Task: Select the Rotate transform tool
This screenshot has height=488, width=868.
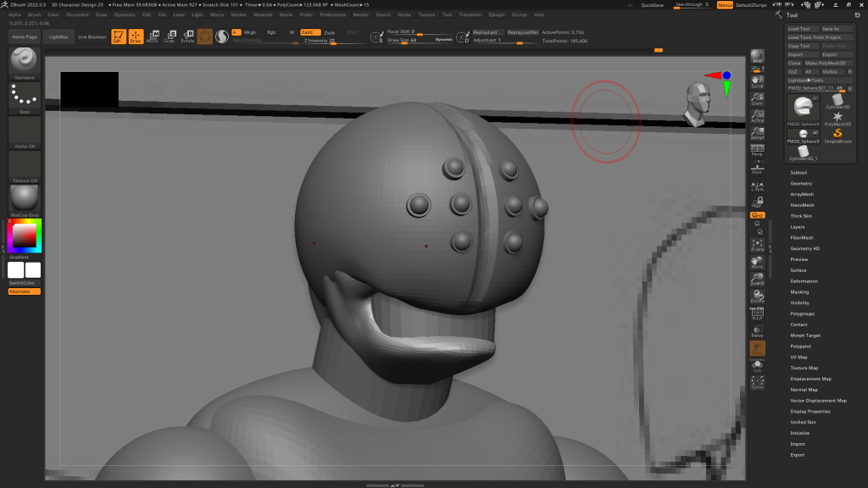Action: [x=187, y=36]
